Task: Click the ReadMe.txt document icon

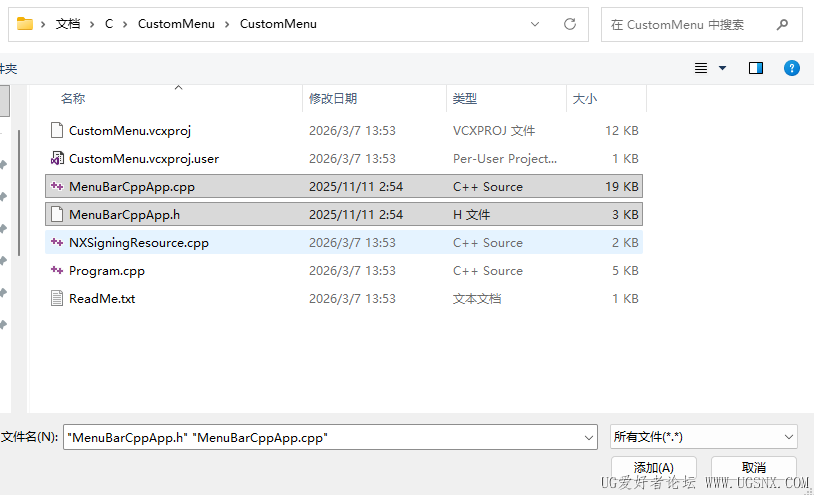Action: (57, 298)
